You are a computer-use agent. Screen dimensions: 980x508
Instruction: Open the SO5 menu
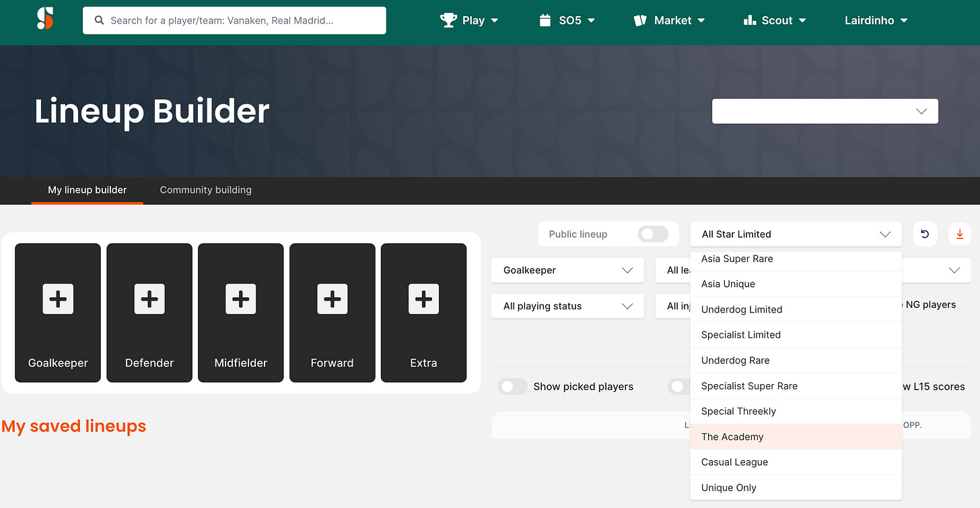pyautogui.click(x=567, y=20)
